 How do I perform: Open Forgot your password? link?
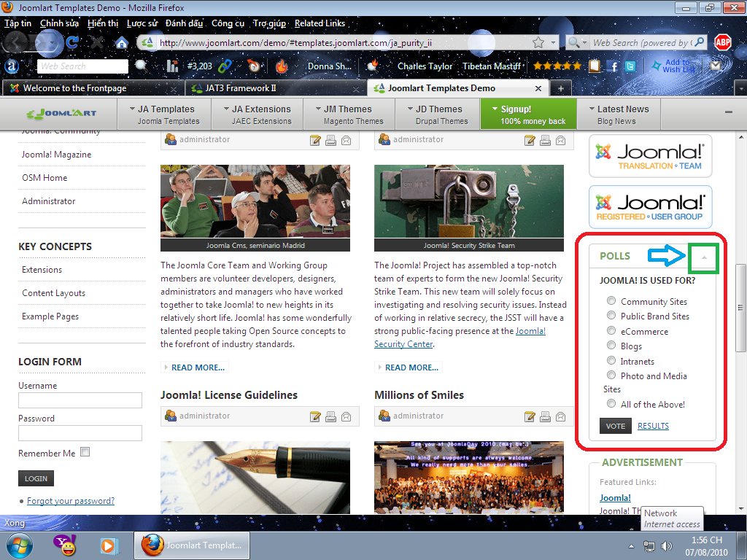click(x=71, y=500)
